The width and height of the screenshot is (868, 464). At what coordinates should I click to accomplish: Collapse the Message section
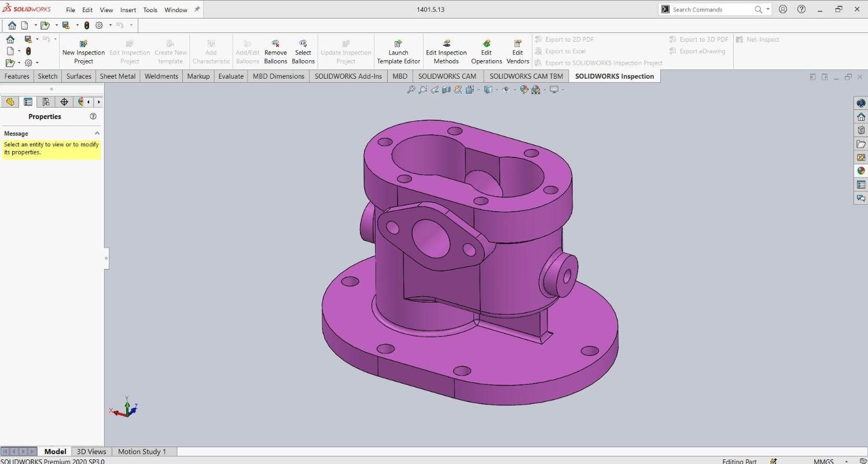tap(97, 133)
